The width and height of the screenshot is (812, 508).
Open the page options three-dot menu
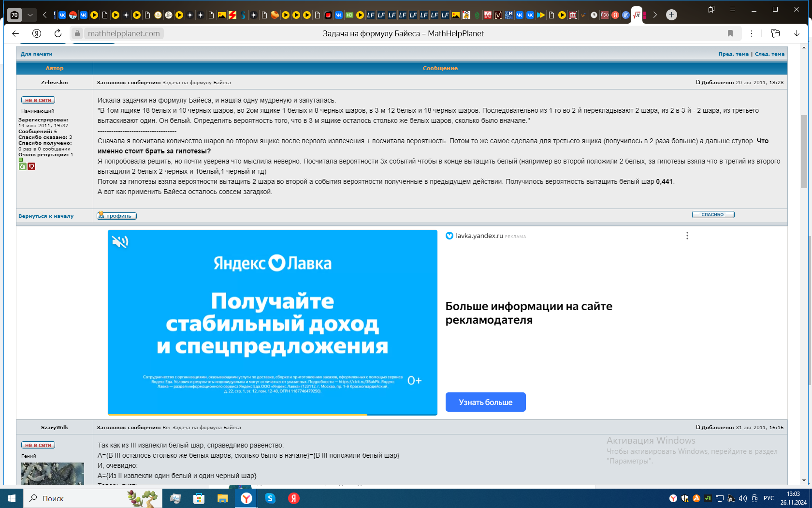click(x=752, y=33)
